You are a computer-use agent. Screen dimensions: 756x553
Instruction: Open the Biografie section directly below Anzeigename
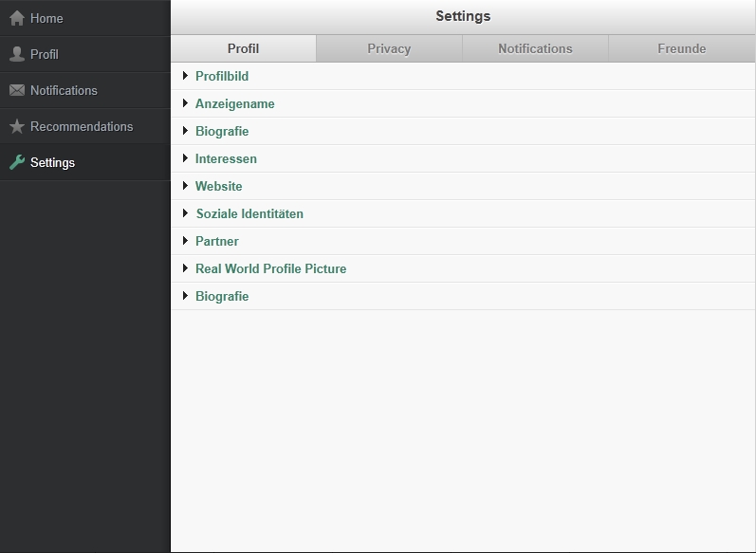coord(222,131)
